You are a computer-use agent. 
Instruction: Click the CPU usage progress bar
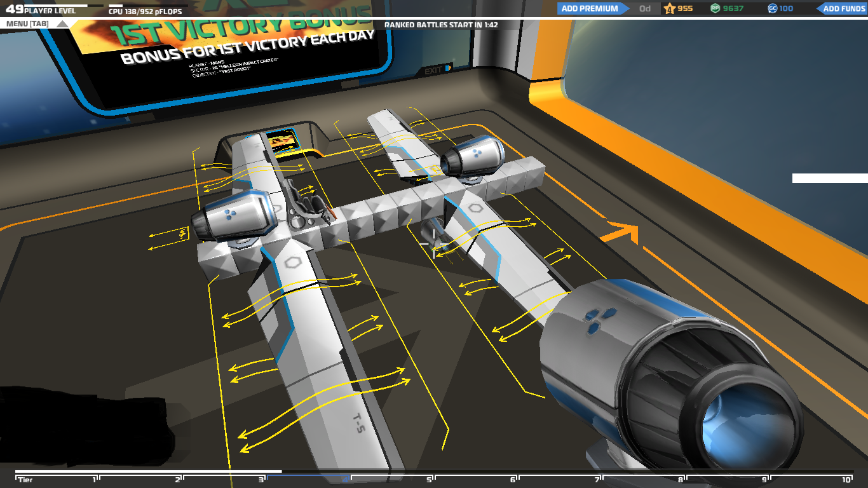(147, 6)
